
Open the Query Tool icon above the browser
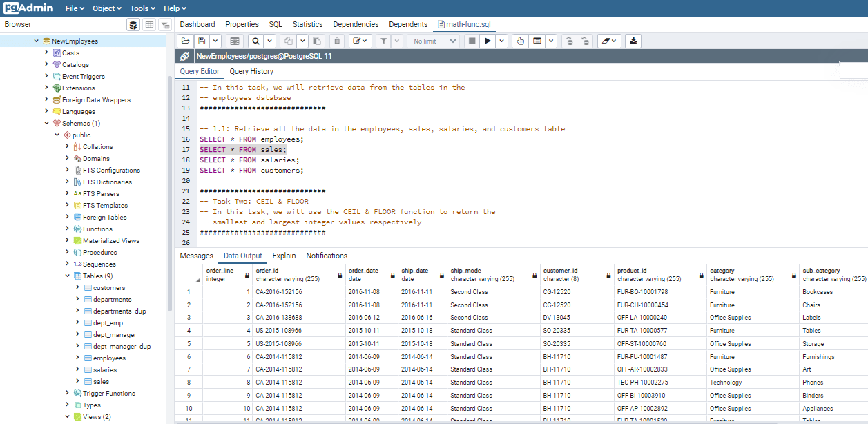click(x=133, y=24)
